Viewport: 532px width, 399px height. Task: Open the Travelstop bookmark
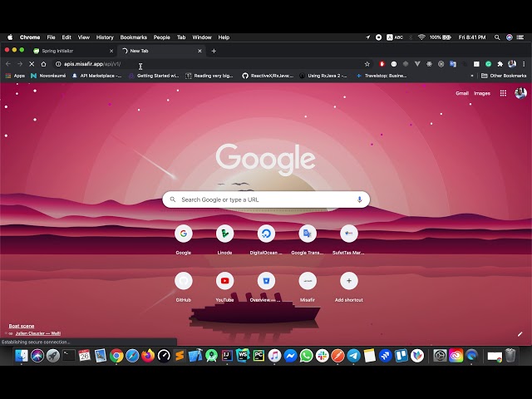pyautogui.click(x=381, y=76)
